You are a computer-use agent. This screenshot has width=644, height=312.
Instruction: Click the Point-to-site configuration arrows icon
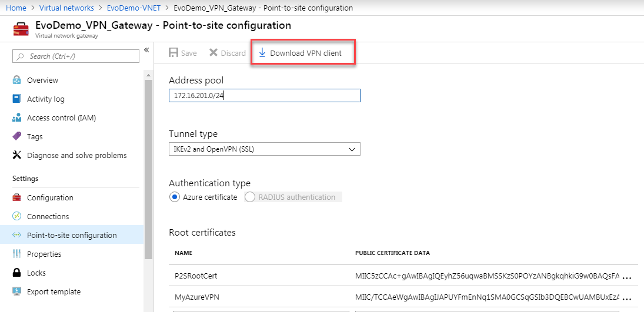point(16,235)
